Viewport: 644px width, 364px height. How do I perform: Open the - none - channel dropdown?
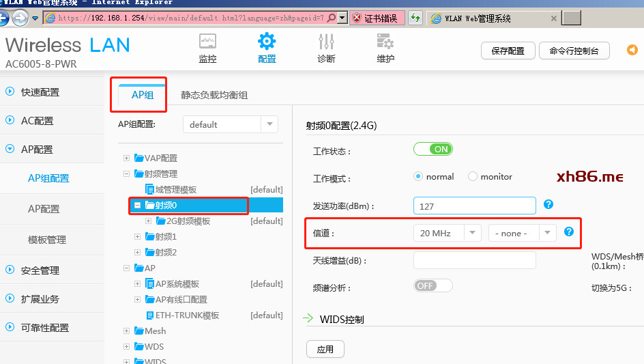522,233
